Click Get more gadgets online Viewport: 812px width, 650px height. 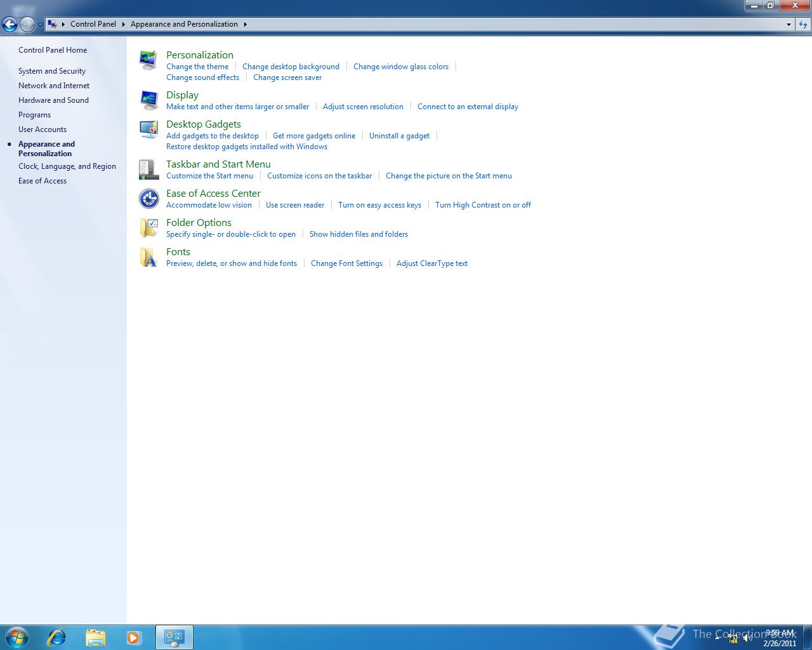(314, 136)
